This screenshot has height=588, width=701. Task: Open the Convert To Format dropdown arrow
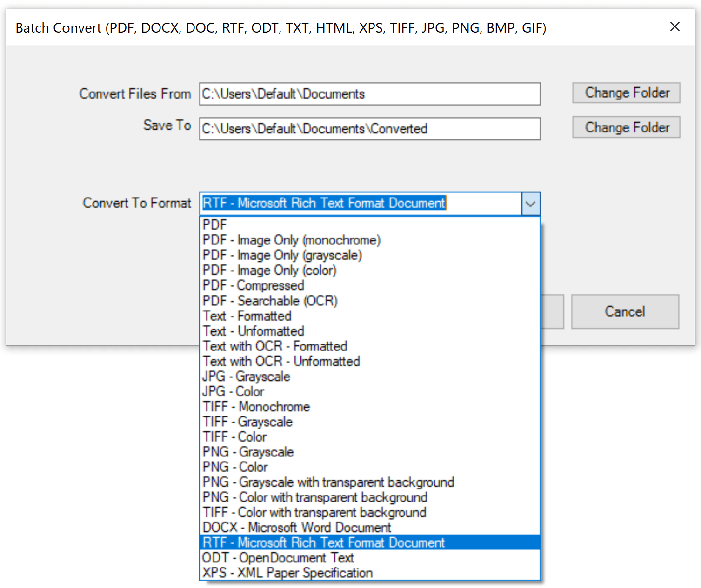point(530,204)
